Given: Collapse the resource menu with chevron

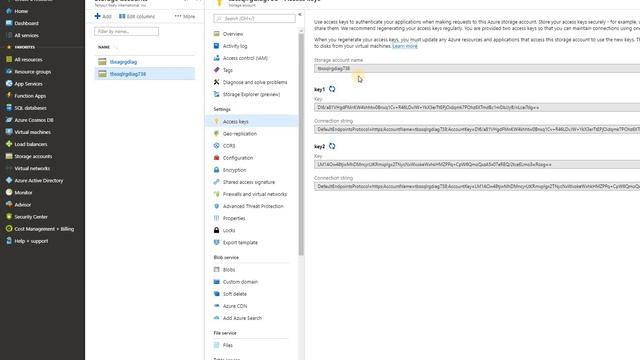Looking at the screenshot, I should coord(300,15).
